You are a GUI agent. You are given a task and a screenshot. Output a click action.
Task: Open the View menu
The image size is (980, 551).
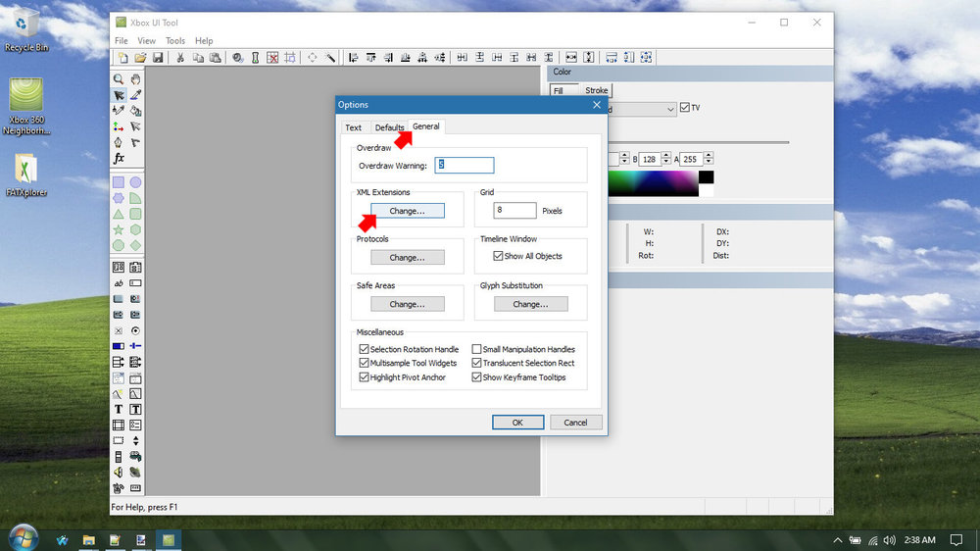tap(147, 40)
